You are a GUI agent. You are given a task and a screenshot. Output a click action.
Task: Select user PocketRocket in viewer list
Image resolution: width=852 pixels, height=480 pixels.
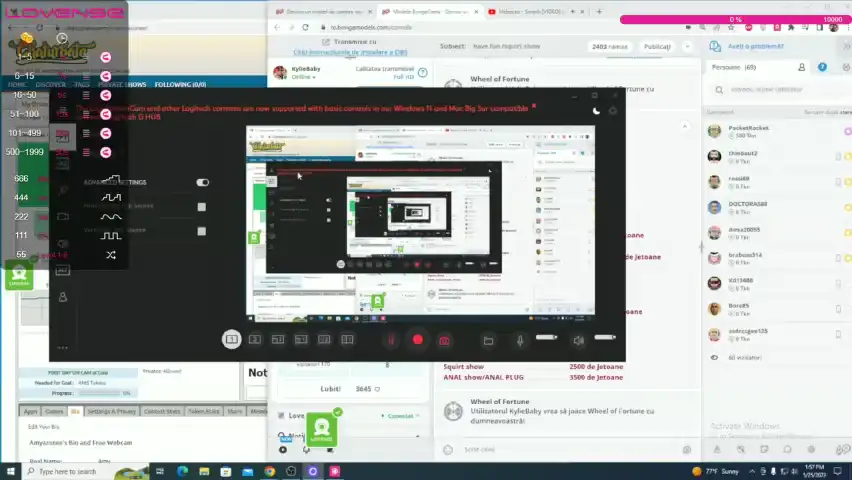coord(778,131)
